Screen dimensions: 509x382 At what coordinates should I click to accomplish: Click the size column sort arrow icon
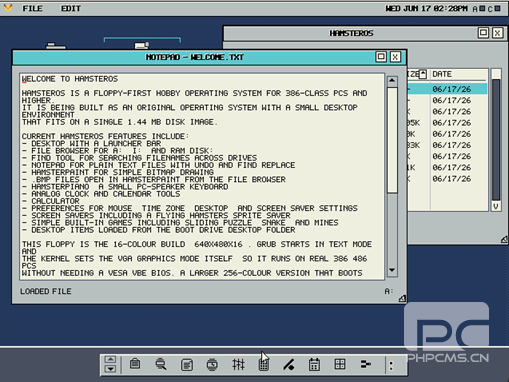click(423, 74)
